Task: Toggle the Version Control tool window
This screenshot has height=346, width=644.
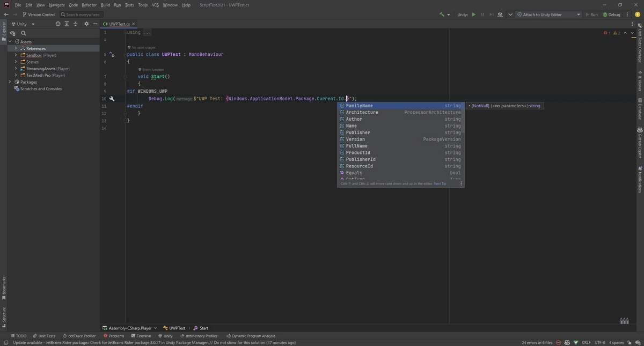Action: [x=40, y=14]
